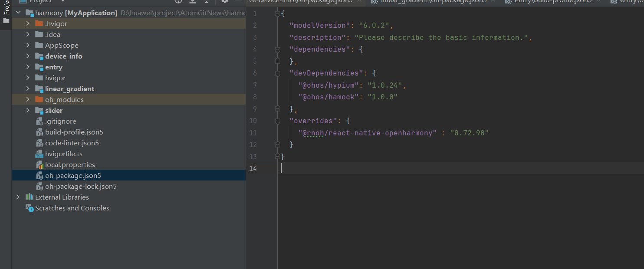The height and width of the screenshot is (269, 644).
Task: Click the build-profile.json5 file icon
Action: [39, 132]
